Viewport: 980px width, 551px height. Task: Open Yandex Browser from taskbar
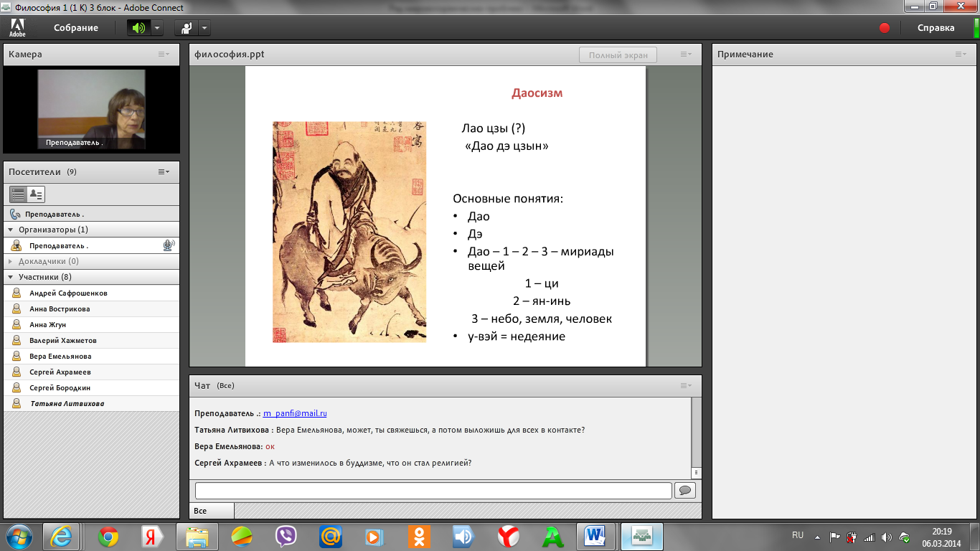point(509,537)
